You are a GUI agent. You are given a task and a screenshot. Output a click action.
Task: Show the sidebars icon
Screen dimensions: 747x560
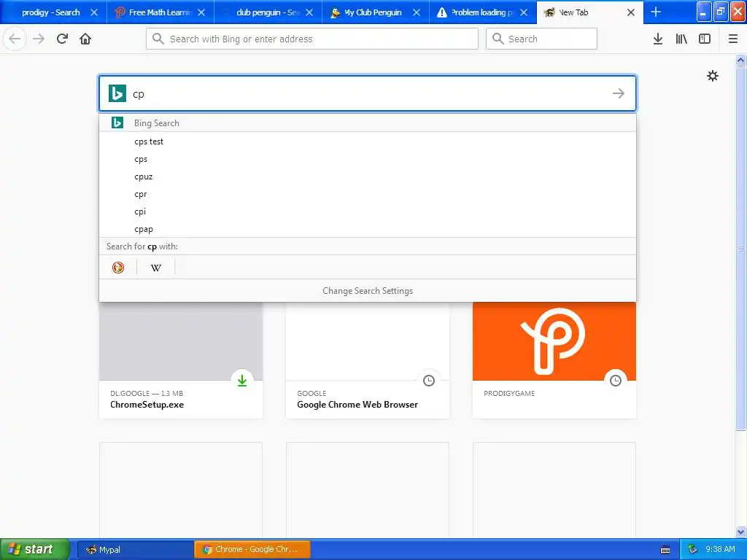705,39
